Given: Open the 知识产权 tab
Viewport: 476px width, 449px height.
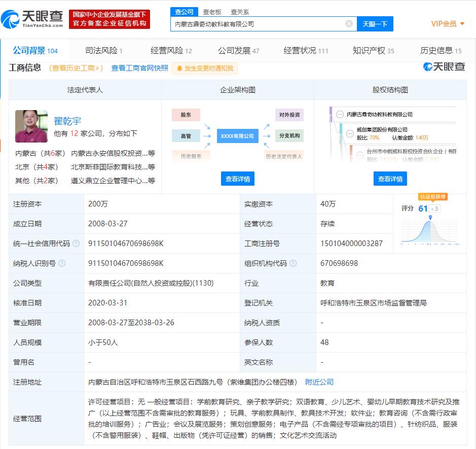Looking at the screenshot, I should [x=373, y=50].
